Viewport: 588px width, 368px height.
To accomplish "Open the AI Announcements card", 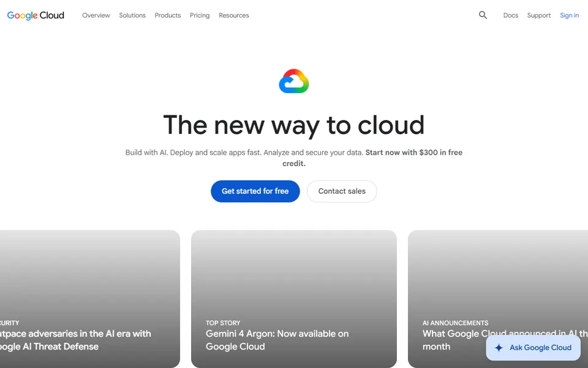I will (x=498, y=299).
